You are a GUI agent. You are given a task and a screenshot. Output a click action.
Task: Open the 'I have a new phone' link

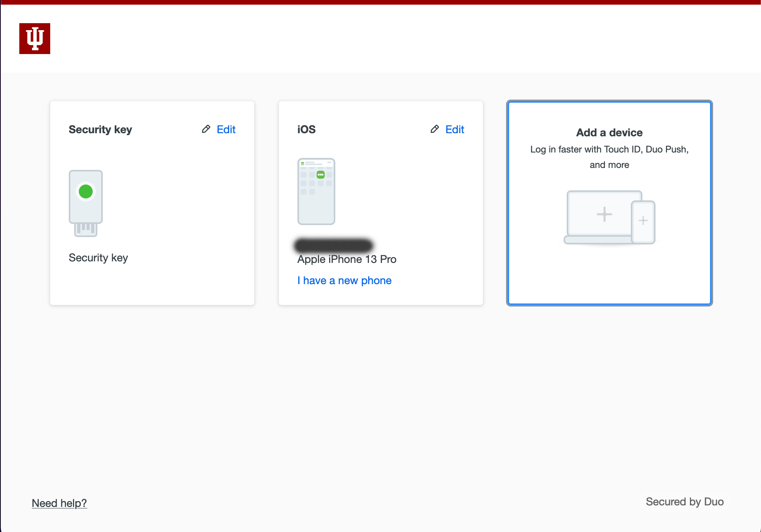[x=344, y=281]
